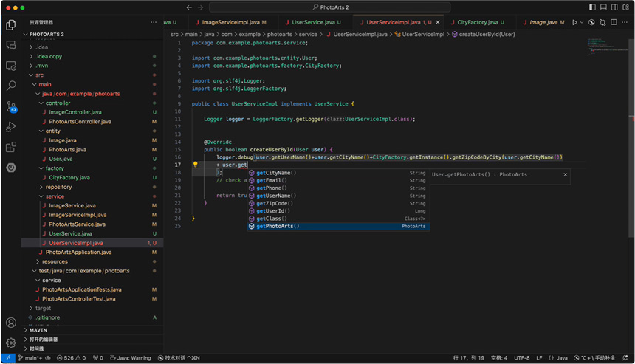The height and width of the screenshot is (364, 635).
Task: Expand the repository folder
Action: point(93,187)
